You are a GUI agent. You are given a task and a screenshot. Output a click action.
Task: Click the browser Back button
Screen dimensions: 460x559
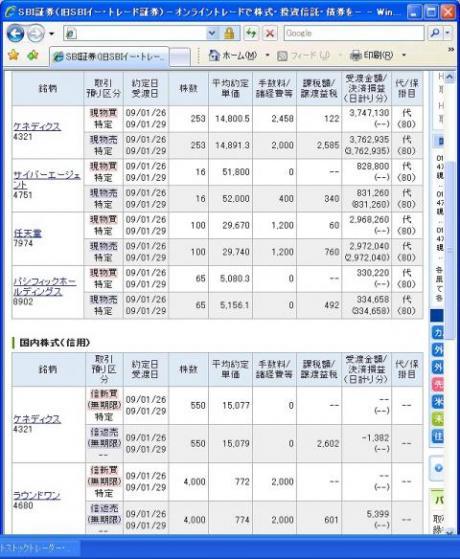(x=15, y=34)
